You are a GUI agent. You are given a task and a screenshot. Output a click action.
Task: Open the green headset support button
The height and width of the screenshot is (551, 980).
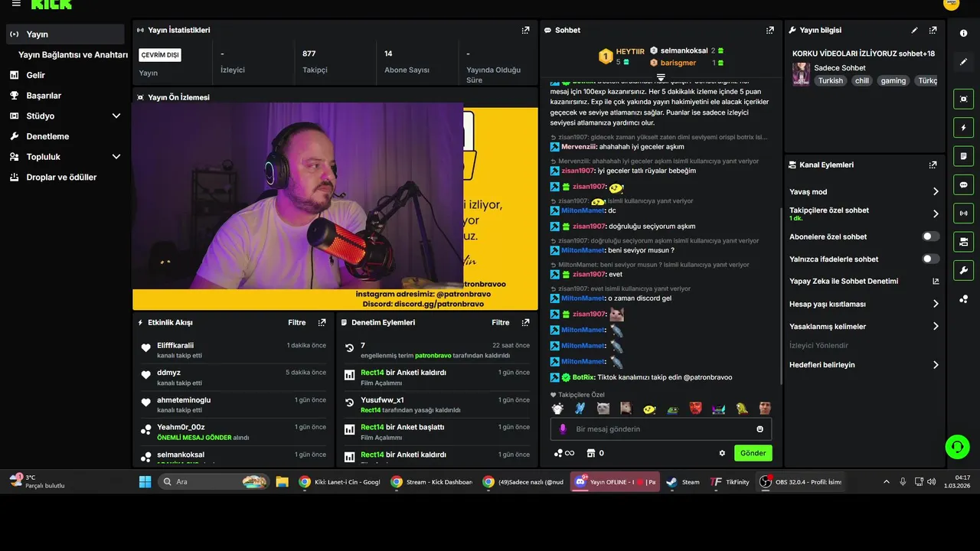click(957, 447)
